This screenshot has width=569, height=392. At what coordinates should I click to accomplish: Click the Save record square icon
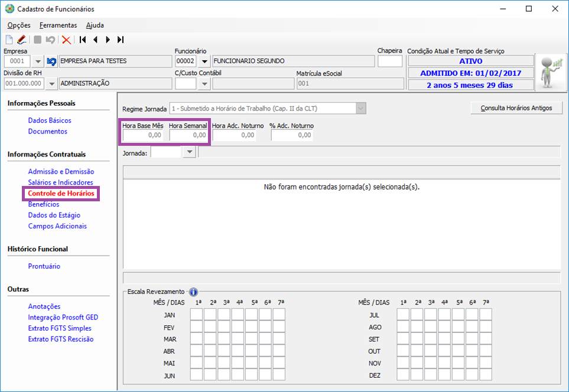pyautogui.click(x=37, y=40)
